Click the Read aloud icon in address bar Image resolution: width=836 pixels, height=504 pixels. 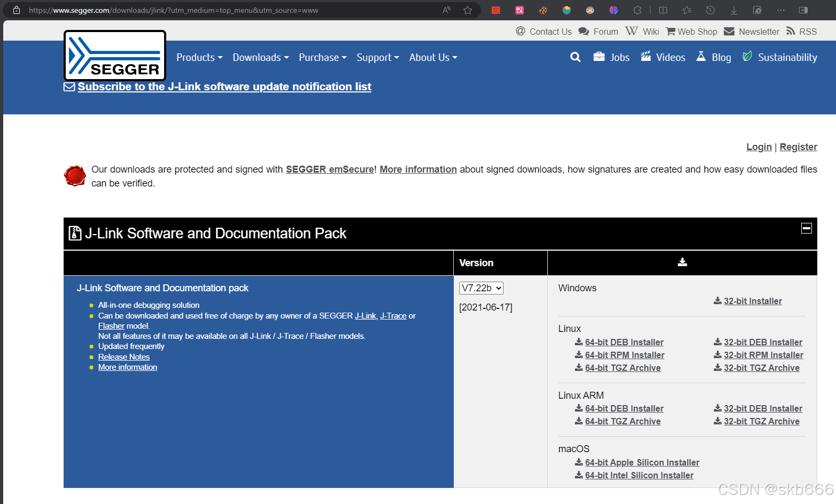tap(446, 10)
